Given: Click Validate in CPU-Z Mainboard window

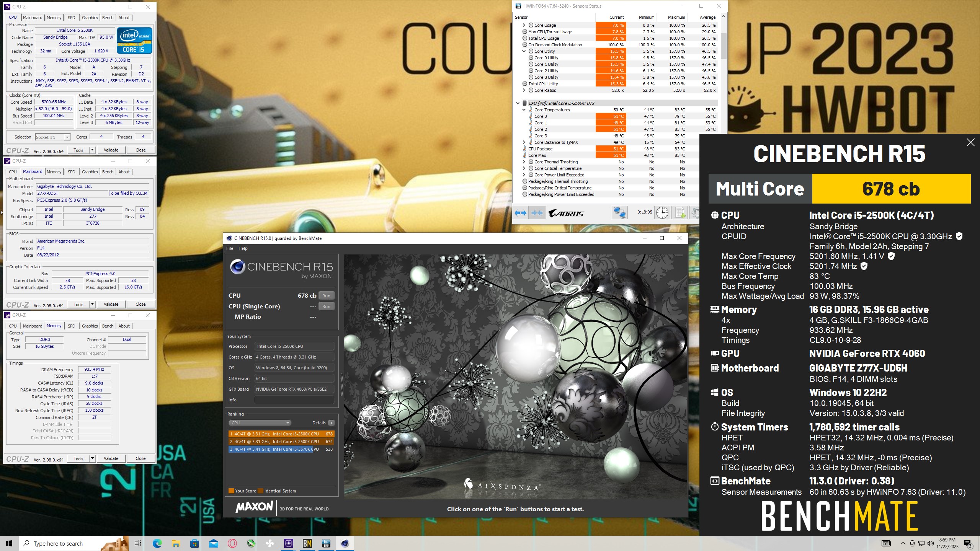Looking at the screenshot, I should click(111, 304).
